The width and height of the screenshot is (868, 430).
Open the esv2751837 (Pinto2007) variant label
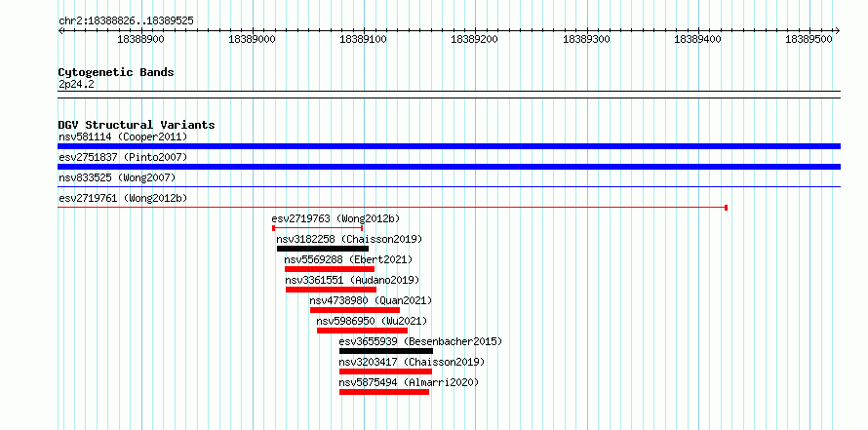(123, 157)
